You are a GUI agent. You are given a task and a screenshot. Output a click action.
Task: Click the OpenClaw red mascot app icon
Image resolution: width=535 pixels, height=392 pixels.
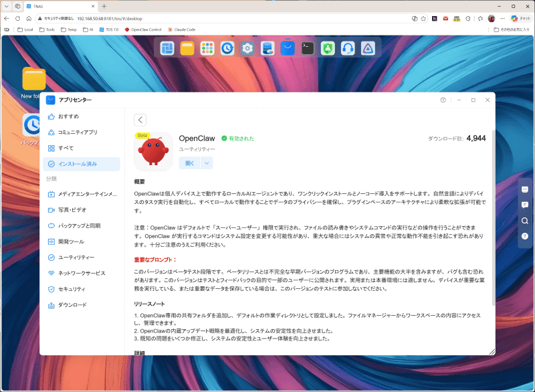[x=154, y=151]
